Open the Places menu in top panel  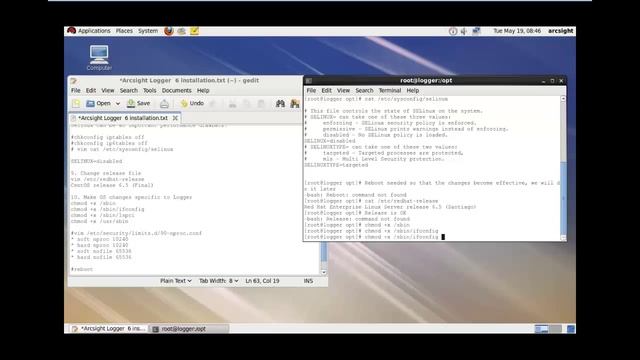[124, 31]
